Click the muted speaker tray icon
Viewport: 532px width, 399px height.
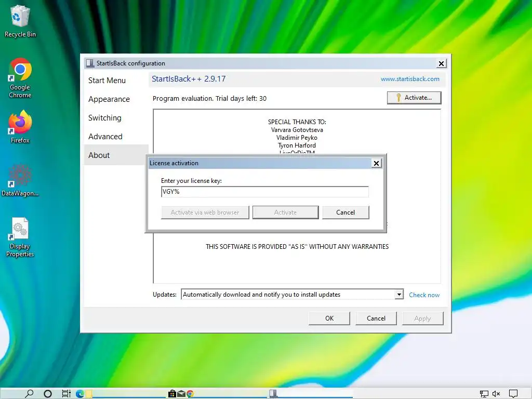(x=496, y=394)
